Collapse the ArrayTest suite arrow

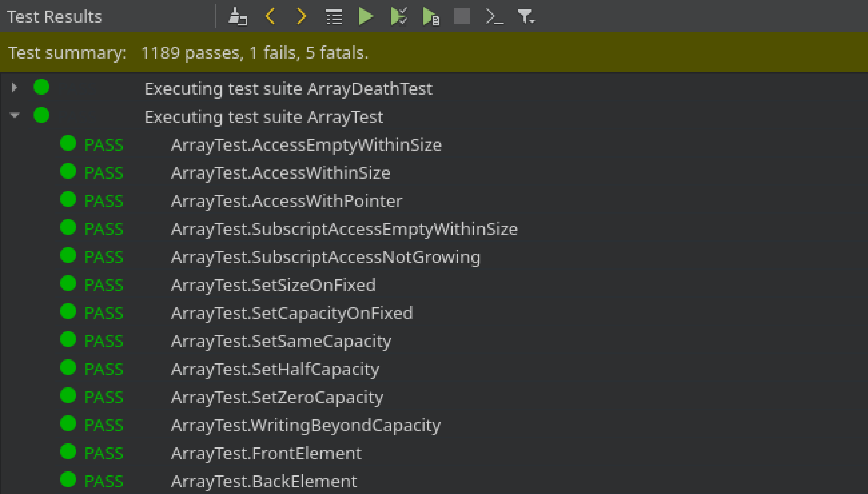(14, 115)
